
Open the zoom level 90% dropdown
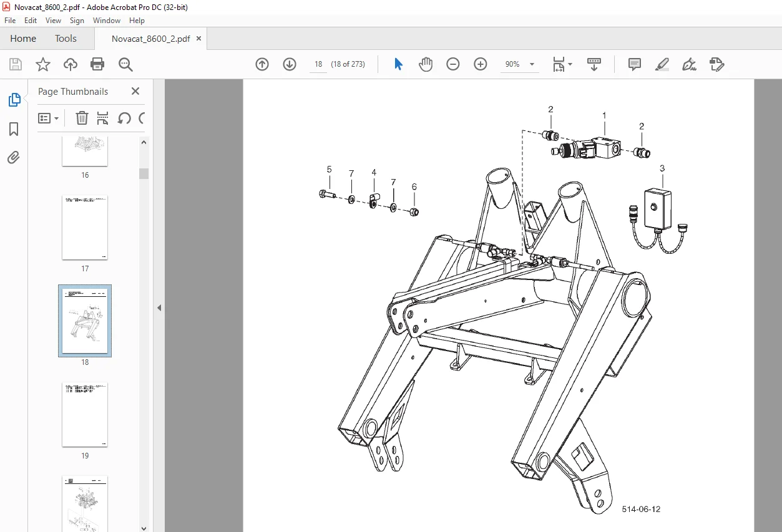tap(532, 64)
